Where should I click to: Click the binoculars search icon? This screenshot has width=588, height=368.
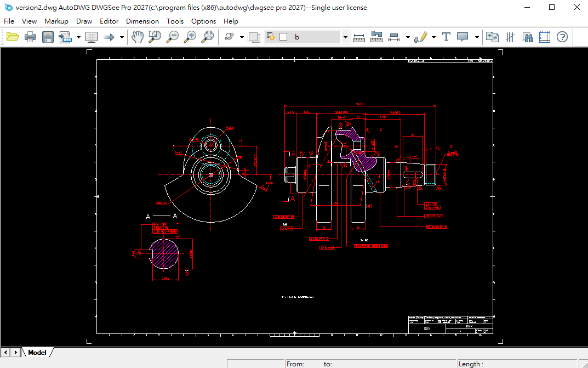(x=527, y=37)
